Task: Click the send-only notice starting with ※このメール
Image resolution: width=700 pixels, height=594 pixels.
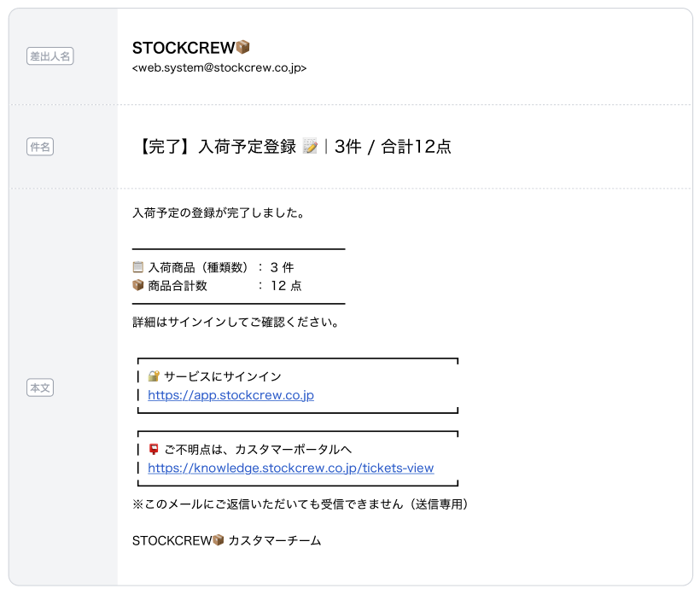Action: [x=300, y=504]
